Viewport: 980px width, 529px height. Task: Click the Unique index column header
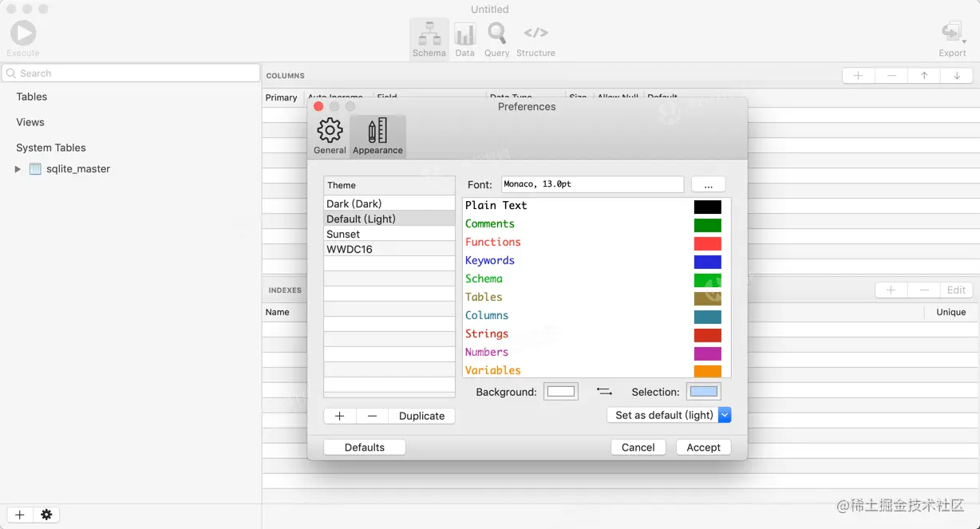(950, 312)
